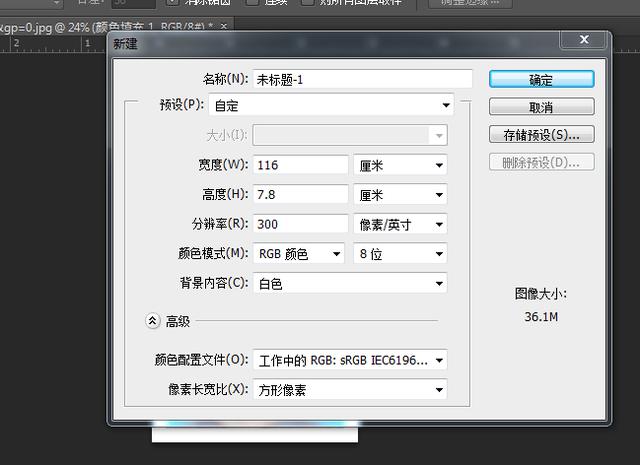Click the 分辨率 field showing 300
The width and height of the screenshot is (640, 465).
tap(300, 225)
